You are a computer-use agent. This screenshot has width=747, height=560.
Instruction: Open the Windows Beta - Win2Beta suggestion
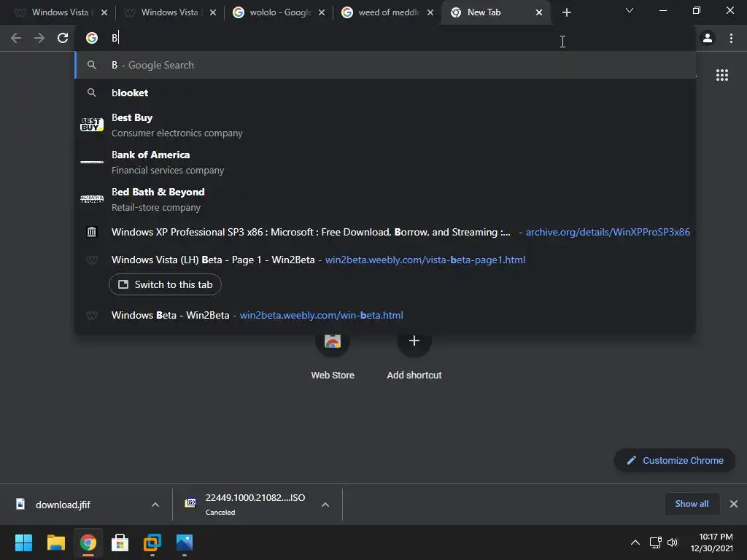[385, 315]
